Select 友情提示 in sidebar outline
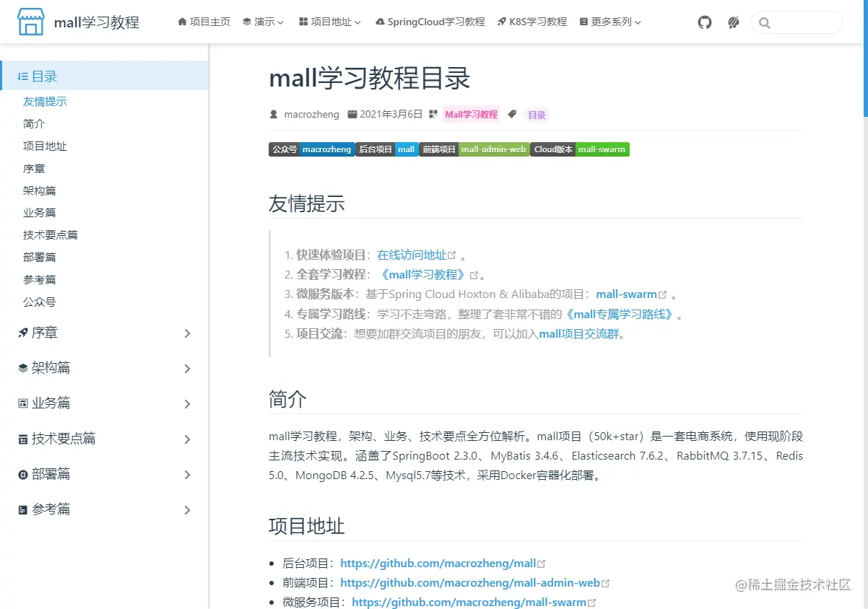 (45, 102)
